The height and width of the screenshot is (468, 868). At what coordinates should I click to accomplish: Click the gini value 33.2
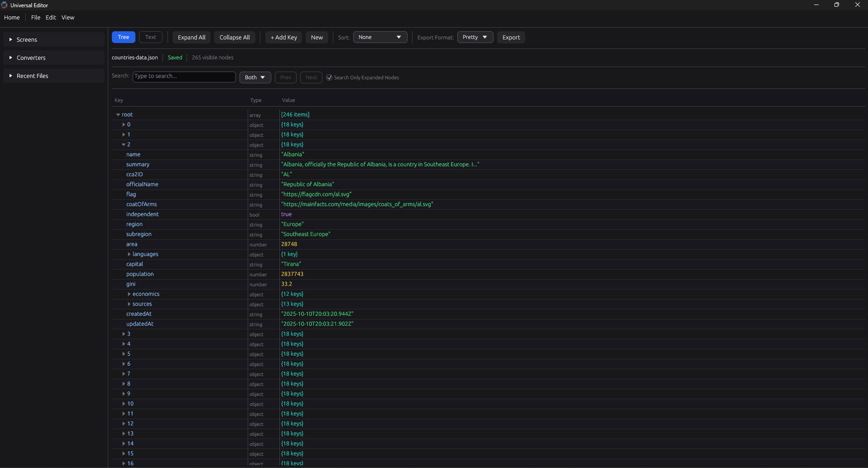pyautogui.click(x=286, y=284)
